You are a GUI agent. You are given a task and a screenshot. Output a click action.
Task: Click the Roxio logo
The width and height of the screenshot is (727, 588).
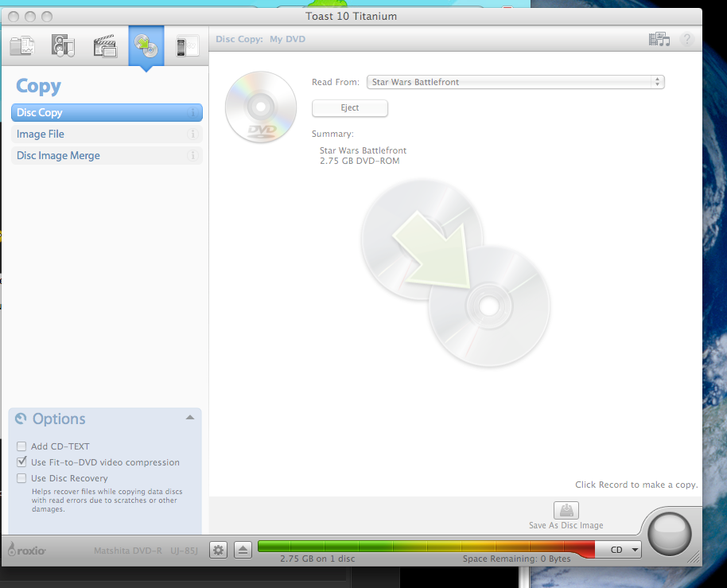26,550
